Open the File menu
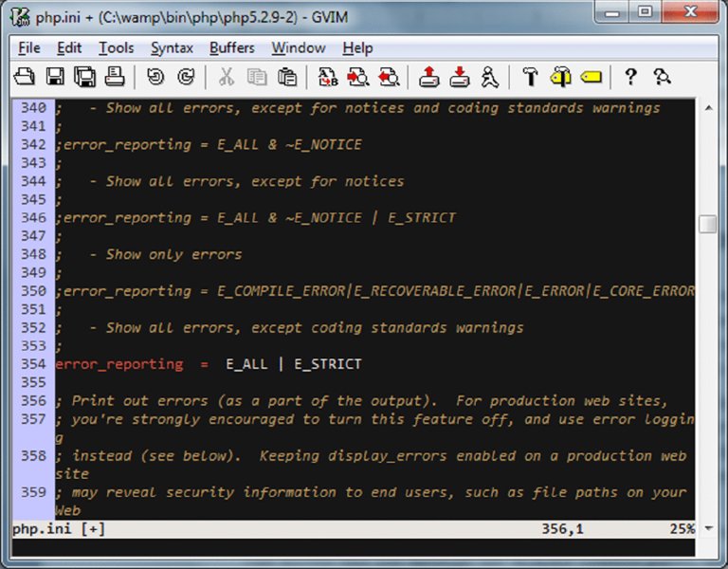This screenshot has height=569, width=728. click(x=28, y=47)
